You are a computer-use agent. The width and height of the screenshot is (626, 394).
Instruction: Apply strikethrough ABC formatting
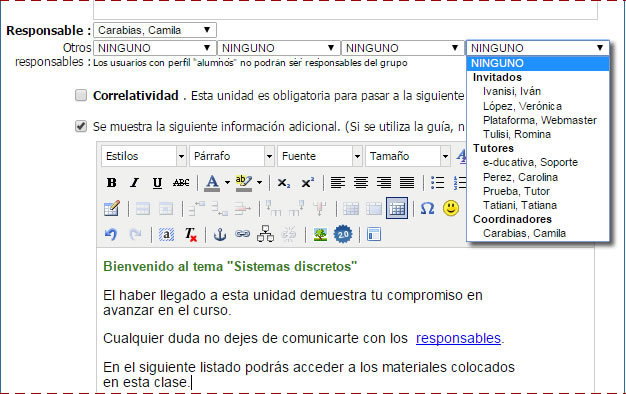181,183
